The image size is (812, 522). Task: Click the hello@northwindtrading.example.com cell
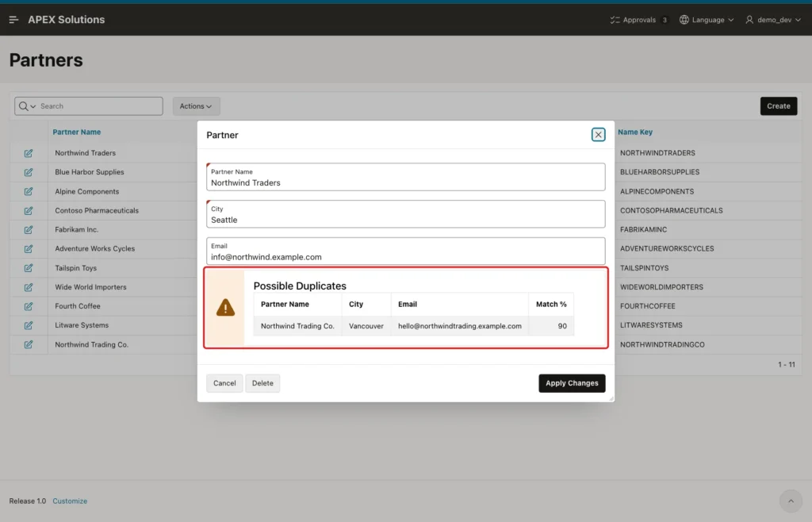(459, 326)
